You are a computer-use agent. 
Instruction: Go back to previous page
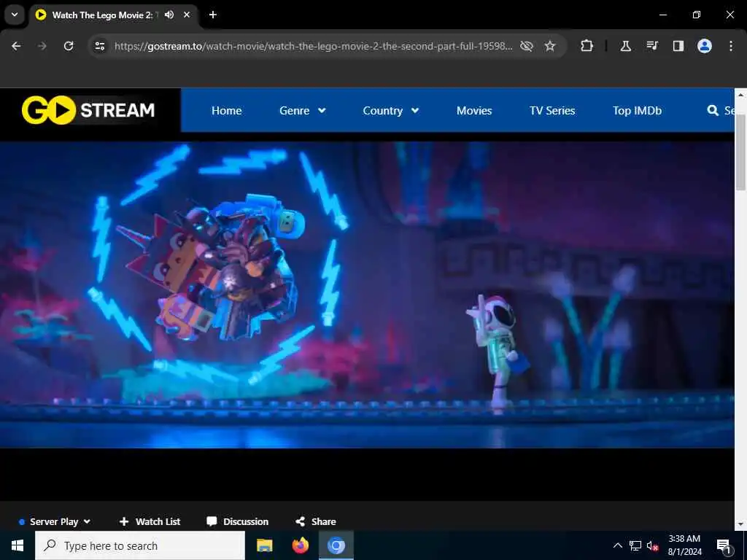coord(16,46)
